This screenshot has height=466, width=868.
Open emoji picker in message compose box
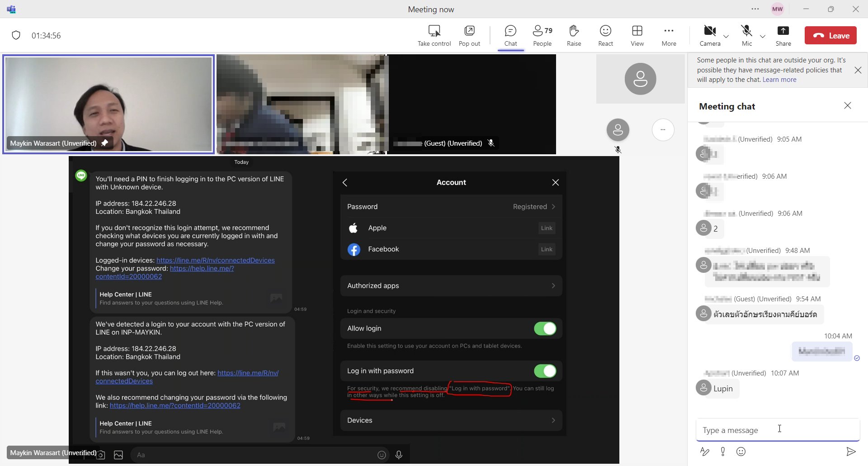point(741,452)
